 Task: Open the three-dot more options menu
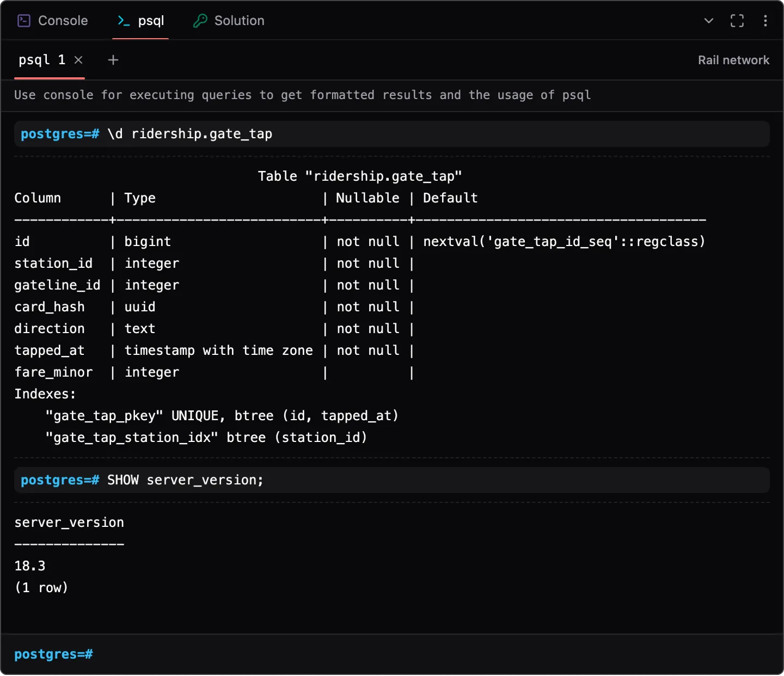coord(765,21)
